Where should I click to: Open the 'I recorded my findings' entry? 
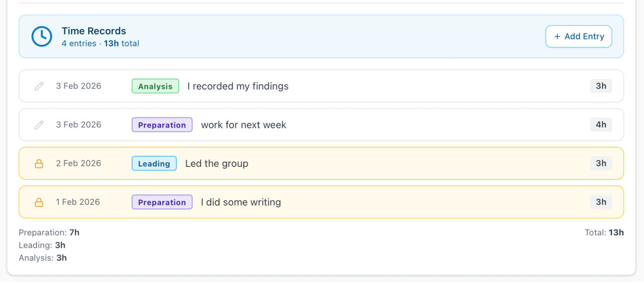pyautogui.click(x=238, y=86)
